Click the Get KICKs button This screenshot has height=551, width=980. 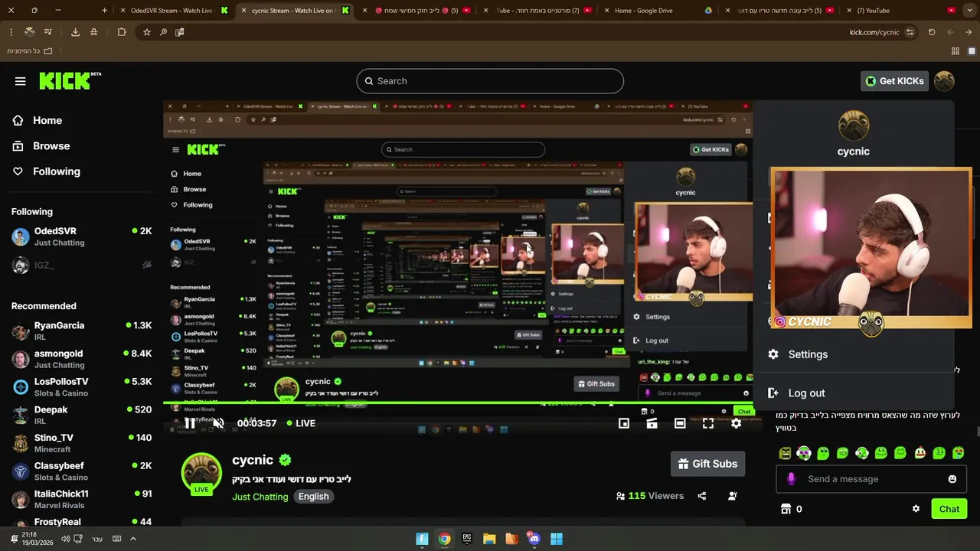point(894,81)
